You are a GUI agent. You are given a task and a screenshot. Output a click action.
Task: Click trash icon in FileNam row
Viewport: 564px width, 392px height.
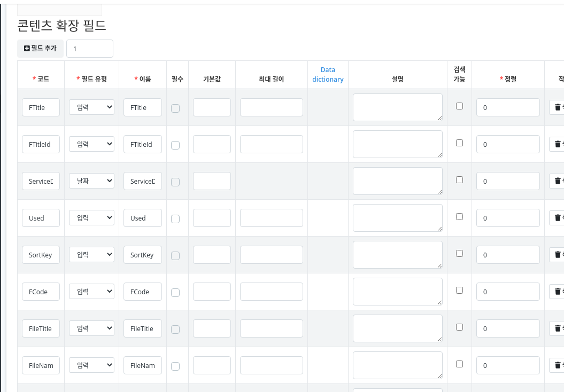coord(558,365)
